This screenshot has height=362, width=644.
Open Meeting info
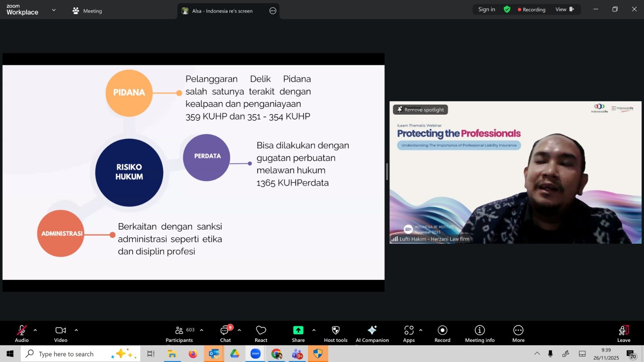(x=479, y=334)
